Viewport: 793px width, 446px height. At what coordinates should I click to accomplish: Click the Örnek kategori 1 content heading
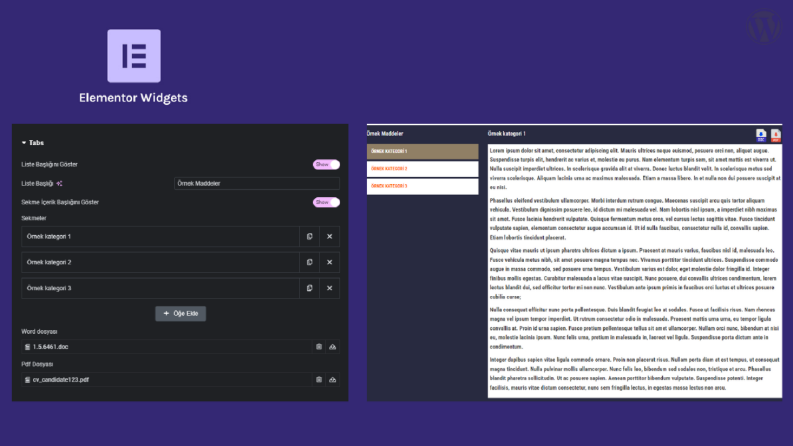(506, 133)
